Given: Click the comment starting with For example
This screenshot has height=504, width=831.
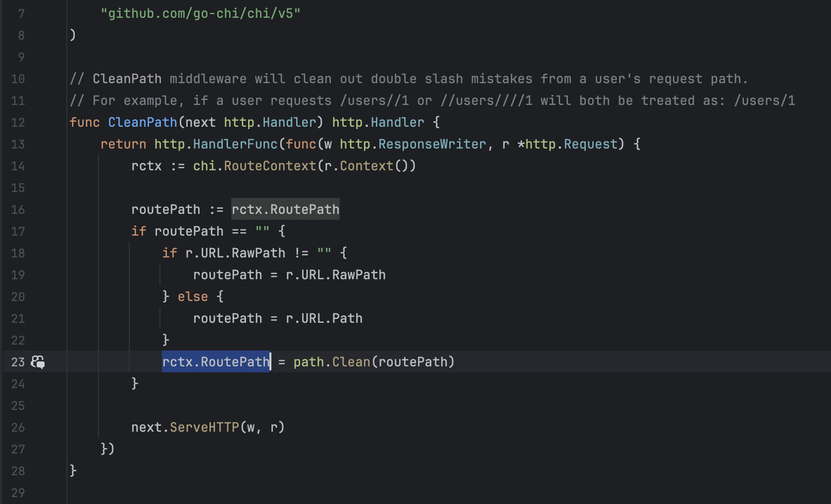Looking at the screenshot, I should (432, 101).
